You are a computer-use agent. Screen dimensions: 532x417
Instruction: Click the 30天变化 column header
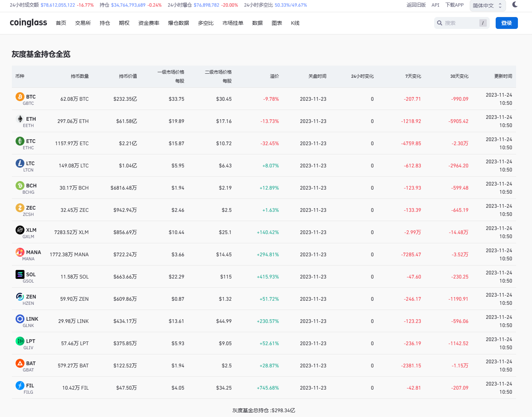coord(459,76)
